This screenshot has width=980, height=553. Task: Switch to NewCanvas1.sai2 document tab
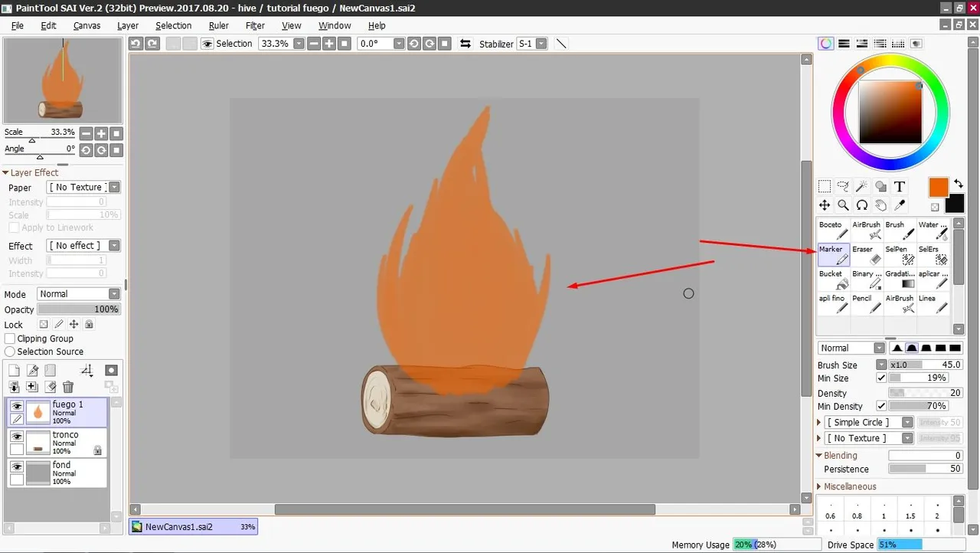click(194, 527)
